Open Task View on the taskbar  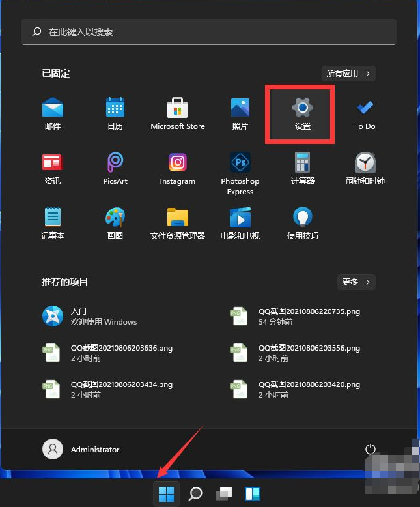tap(224, 494)
